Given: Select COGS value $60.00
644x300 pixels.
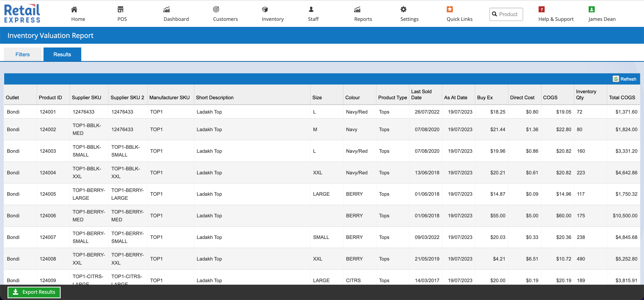Looking at the screenshot, I should tap(564, 216).
